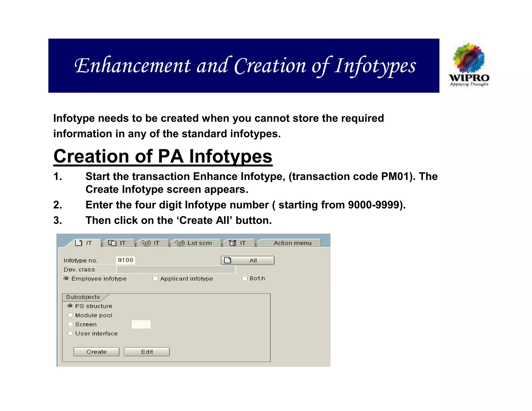Screen dimensions: 532x411
Task: Click the page icon on All button
Action: [228, 260]
